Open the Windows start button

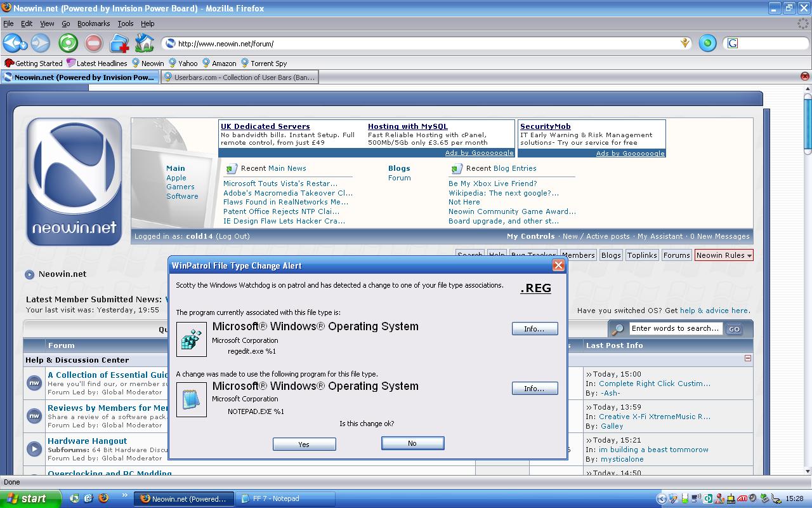click(30, 498)
